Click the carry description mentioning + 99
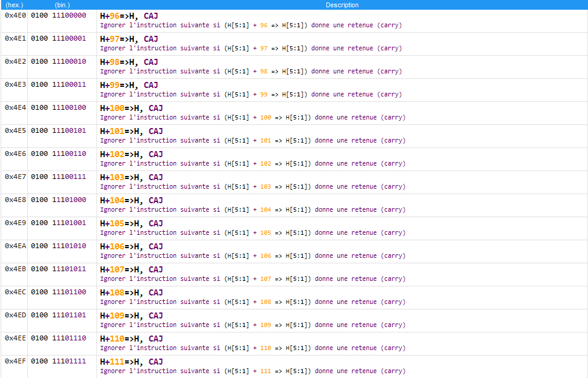 click(251, 95)
